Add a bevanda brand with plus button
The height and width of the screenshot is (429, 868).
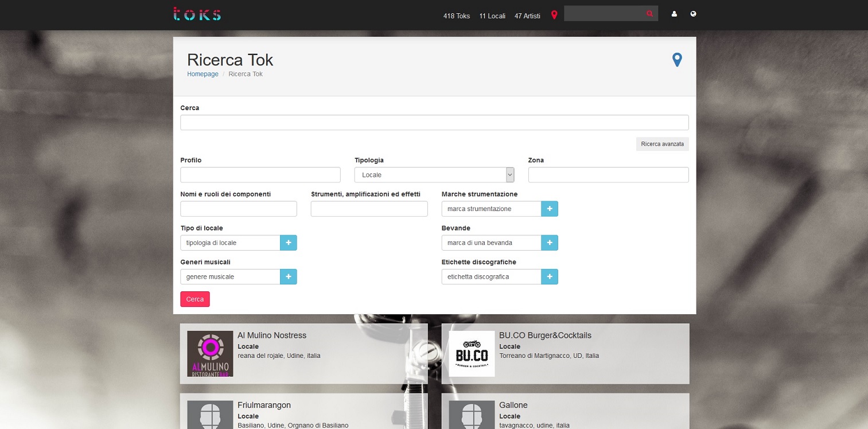click(x=550, y=243)
